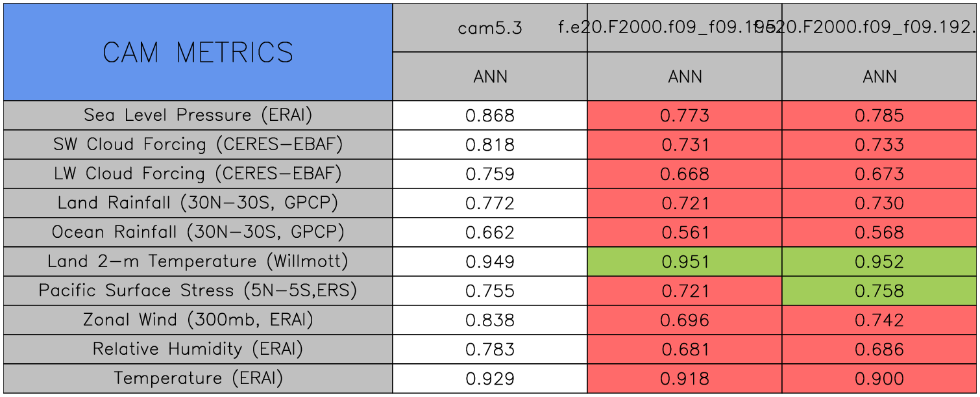Select the Ocean Rainfall (30N-30S, GPCP) label
This screenshot has width=980, height=397.
click(198, 233)
